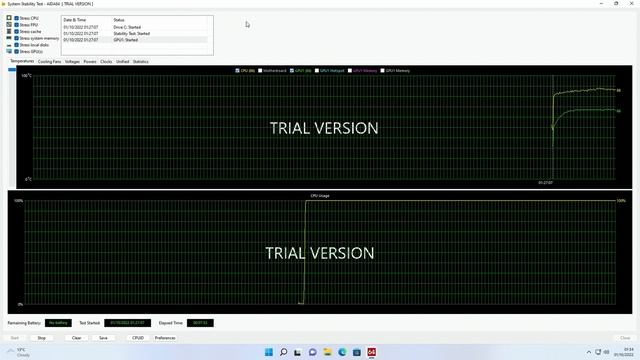640x360 pixels.
Task: Toggle Stress cache checkbox
Action: (17, 31)
